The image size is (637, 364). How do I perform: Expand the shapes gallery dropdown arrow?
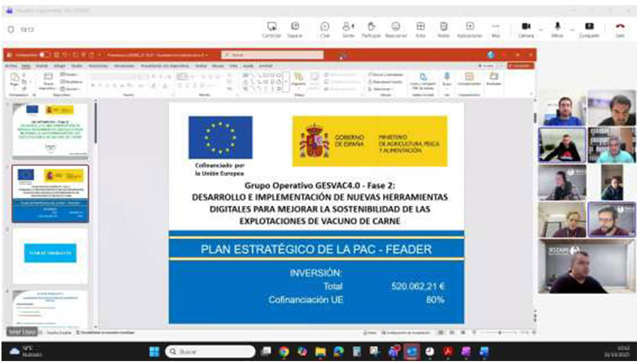[286, 82]
